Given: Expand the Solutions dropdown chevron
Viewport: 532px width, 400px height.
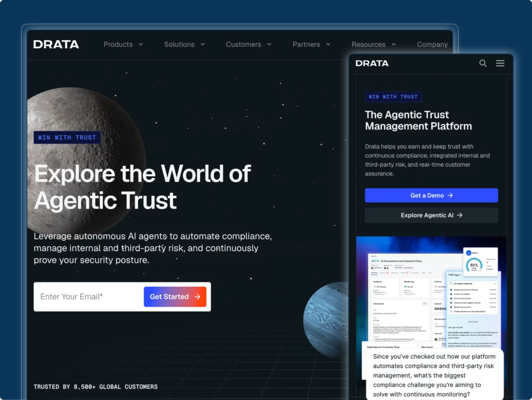Looking at the screenshot, I should [203, 45].
